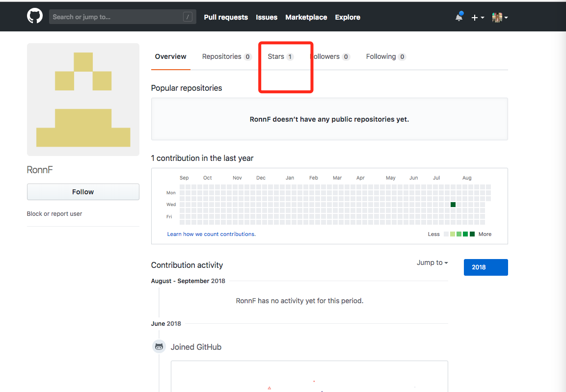Viewport: 566px width, 392px height.
Task: Expand the Jump to dropdown
Action: click(432, 262)
